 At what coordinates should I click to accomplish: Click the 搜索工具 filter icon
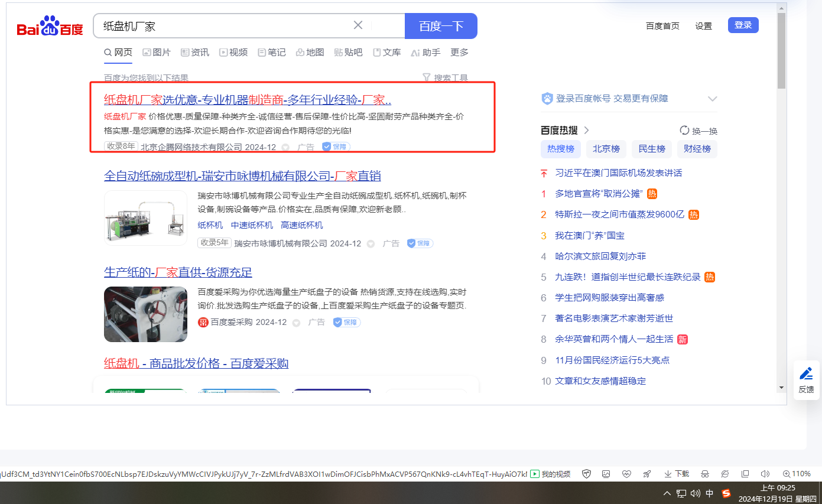(x=427, y=77)
